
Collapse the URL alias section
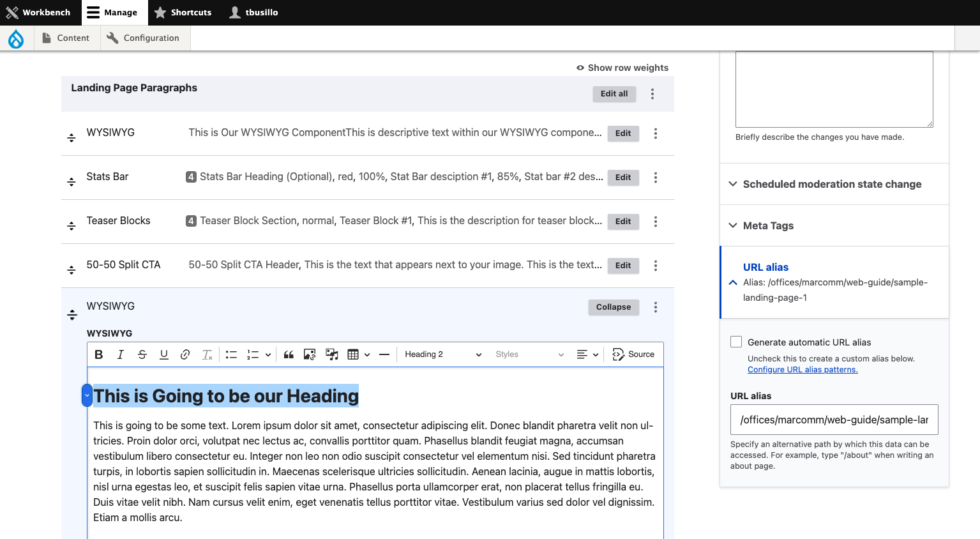click(x=834, y=282)
